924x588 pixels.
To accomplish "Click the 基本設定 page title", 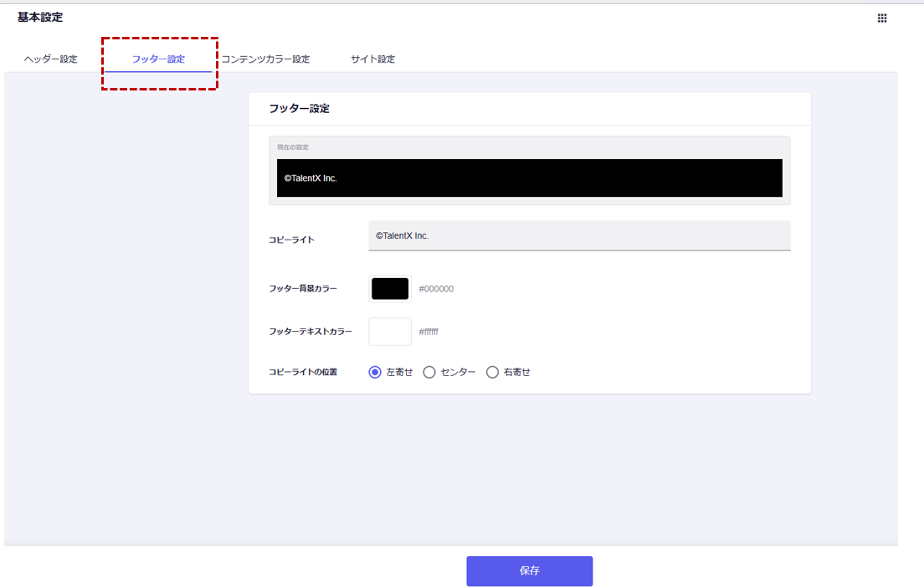I will coord(40,18).
